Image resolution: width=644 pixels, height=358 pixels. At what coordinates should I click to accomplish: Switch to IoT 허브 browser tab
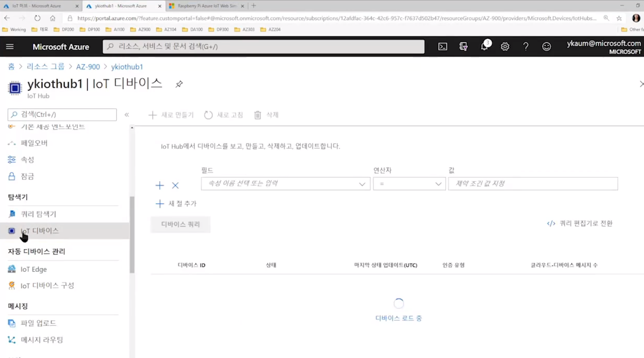41,6
